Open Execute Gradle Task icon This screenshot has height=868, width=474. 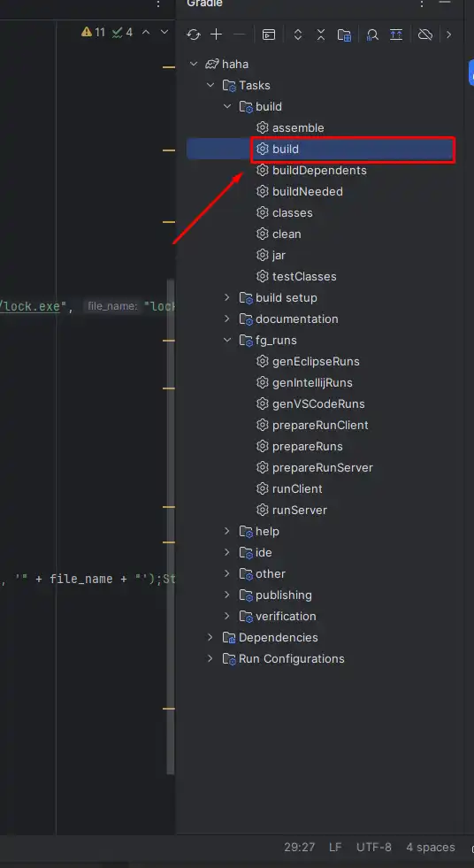pyautogui.click(x=269, y=35)
